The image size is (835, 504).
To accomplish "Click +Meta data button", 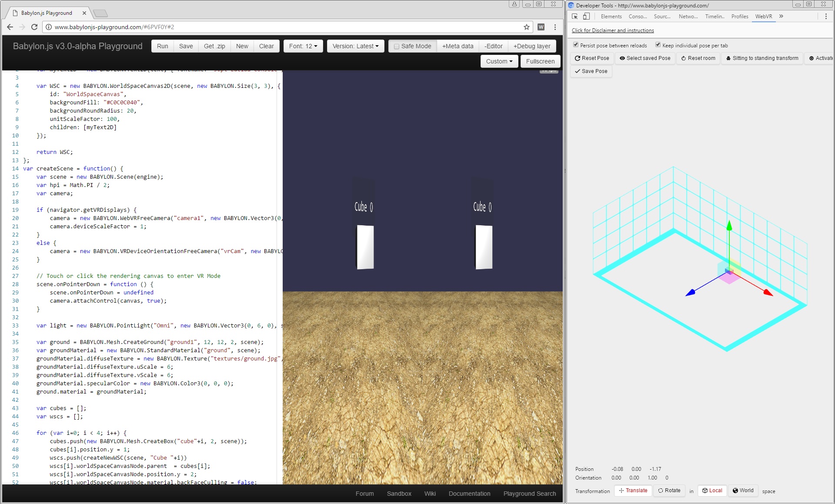I will pos(458,46).
